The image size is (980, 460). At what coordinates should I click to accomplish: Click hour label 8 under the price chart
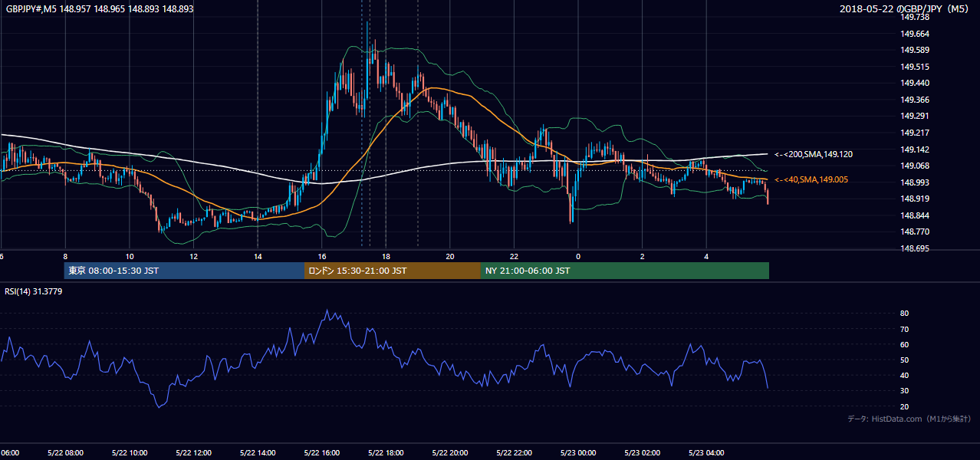[x=65, y=256]
